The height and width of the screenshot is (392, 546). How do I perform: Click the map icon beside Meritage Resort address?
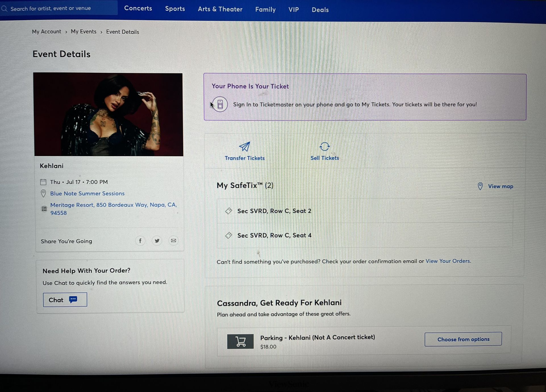[44, 209]
